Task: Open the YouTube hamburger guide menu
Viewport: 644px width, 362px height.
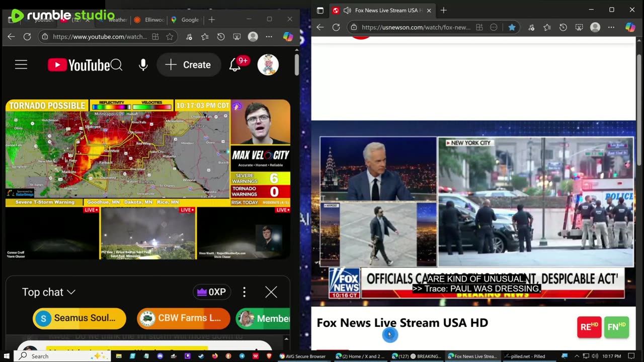Action: [21, 65]
